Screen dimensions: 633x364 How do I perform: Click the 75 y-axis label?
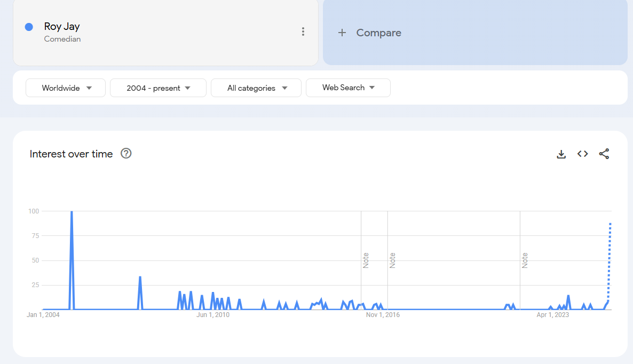(36, 236)
